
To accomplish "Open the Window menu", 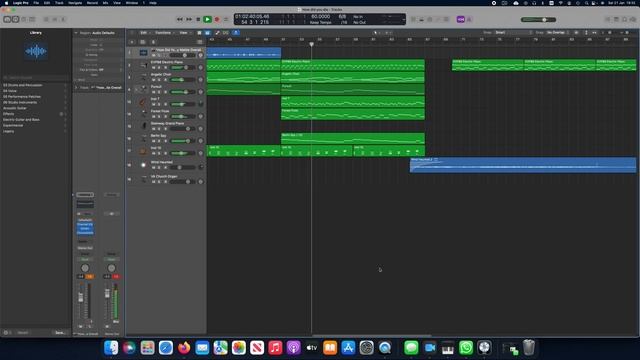I will 131,3.
